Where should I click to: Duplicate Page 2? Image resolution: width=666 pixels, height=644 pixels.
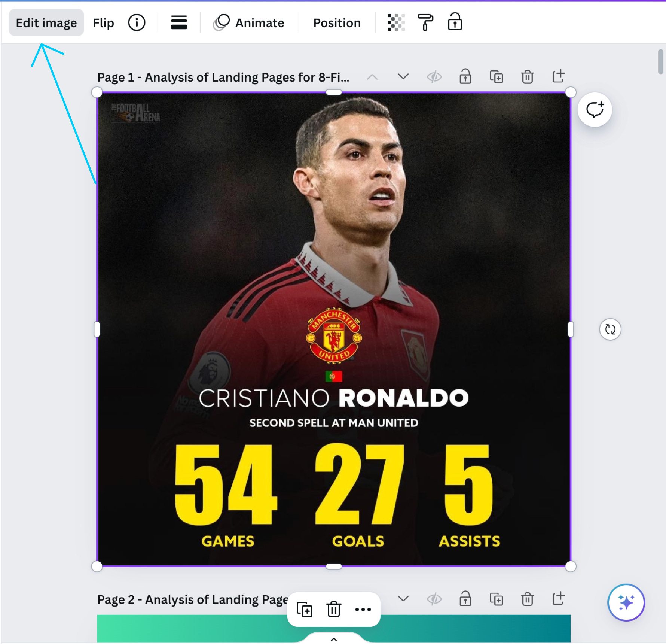[497, 599]
